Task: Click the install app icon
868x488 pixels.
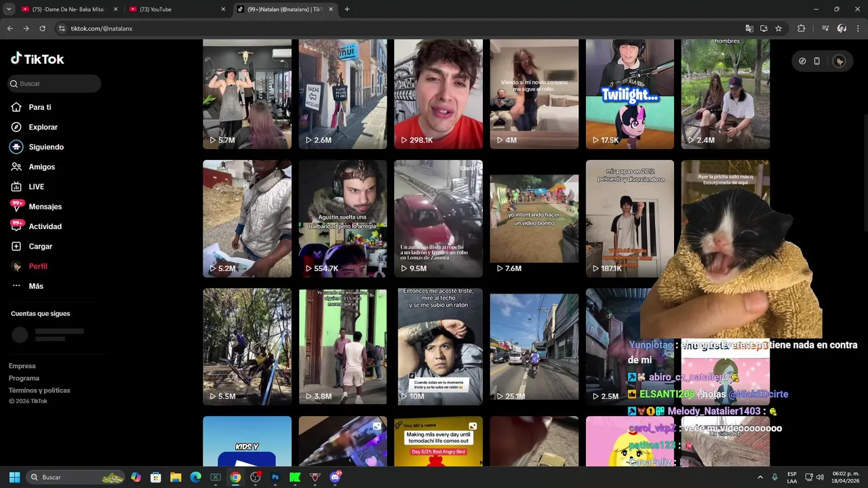Action: coord(764,28)
